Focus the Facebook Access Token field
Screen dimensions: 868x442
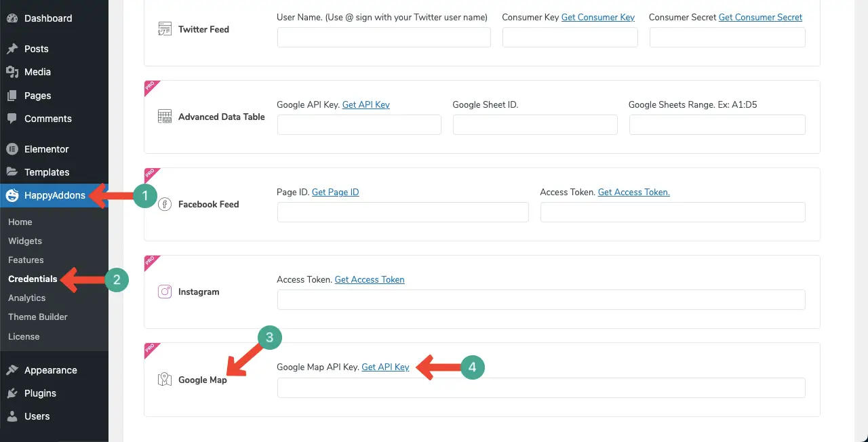pos(673,212)
